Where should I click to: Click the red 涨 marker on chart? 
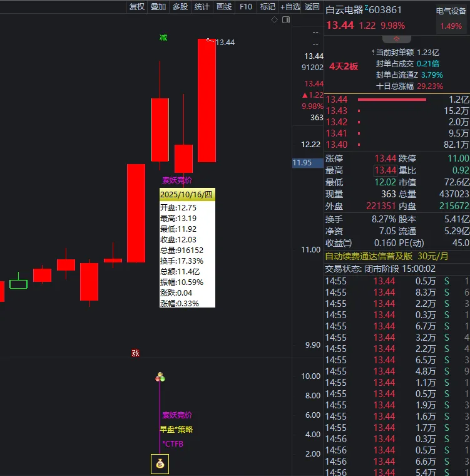[135, 353]
